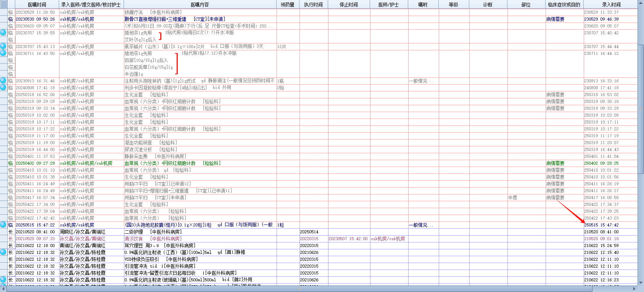
Task: Select the VSD持续负压吸引 order
Action: [161, 259]
